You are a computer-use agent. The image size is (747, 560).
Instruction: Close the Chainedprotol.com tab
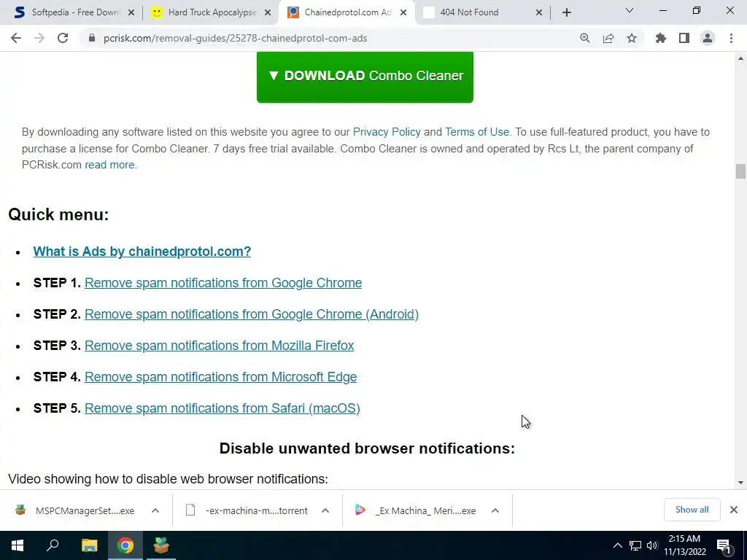[x=403, y=12]
